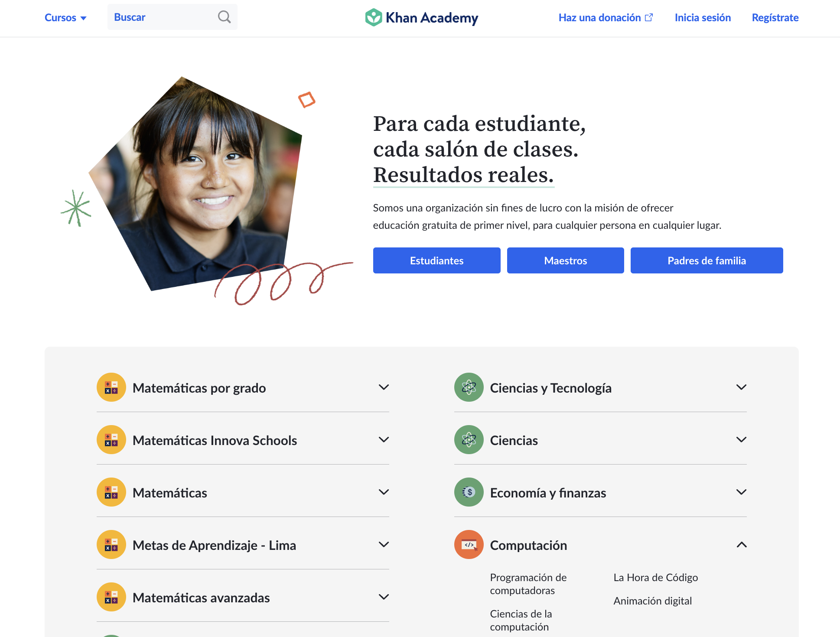
Task: Click the Matemáticas por grado calculator icon
Action: tap(111, 387)
